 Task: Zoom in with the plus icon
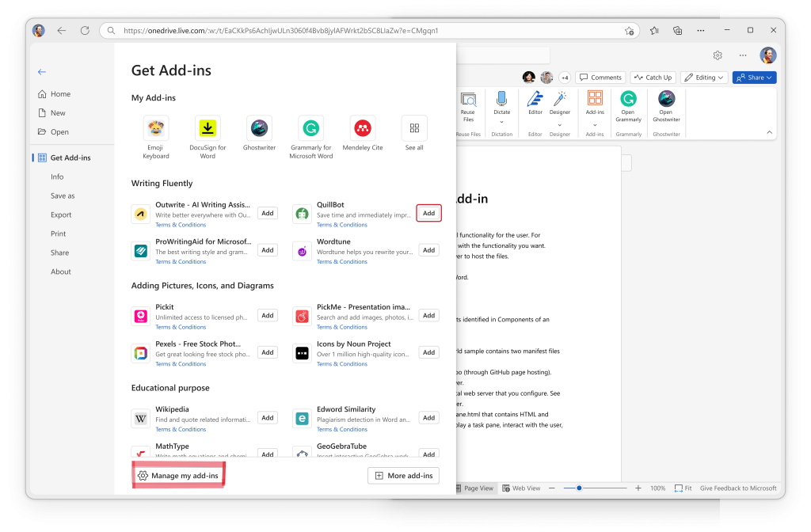(x=638, y=488)
